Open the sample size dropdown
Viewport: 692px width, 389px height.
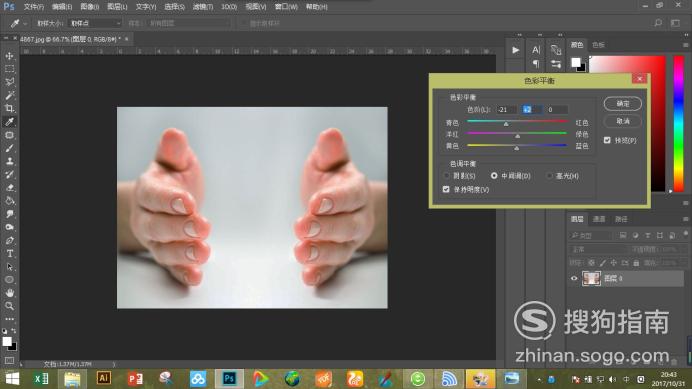tap(95, 23)
